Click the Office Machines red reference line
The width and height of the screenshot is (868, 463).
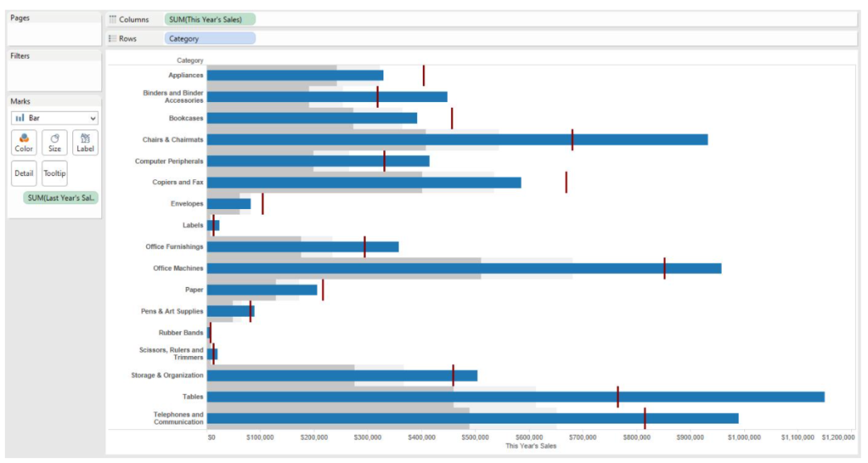coord(665,268)
